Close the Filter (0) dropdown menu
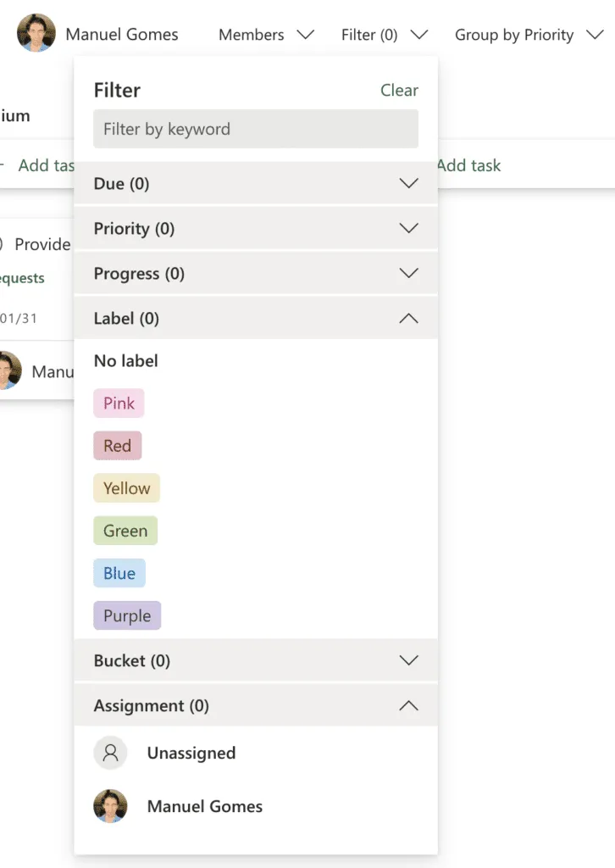Viewport: 615px width, 868px height. (x=384, y=35)
